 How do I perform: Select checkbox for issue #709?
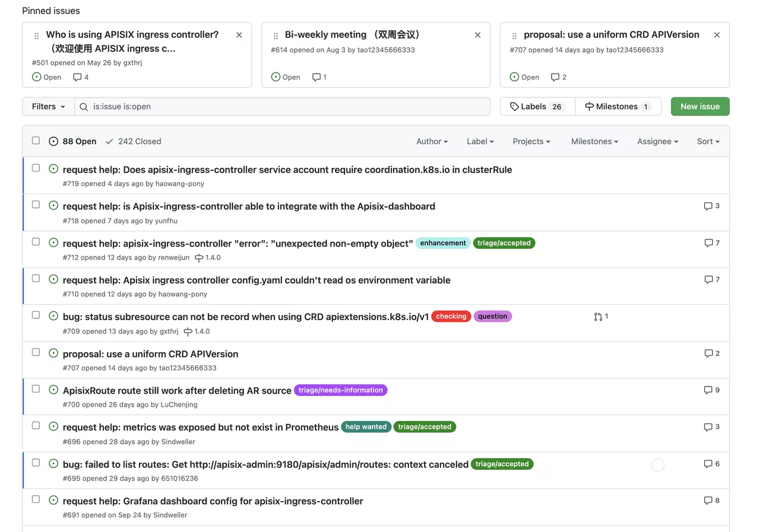coord(36,315)
